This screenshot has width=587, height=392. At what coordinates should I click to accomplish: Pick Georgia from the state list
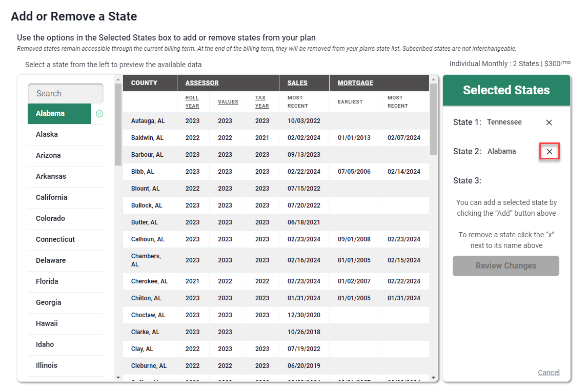48,302
